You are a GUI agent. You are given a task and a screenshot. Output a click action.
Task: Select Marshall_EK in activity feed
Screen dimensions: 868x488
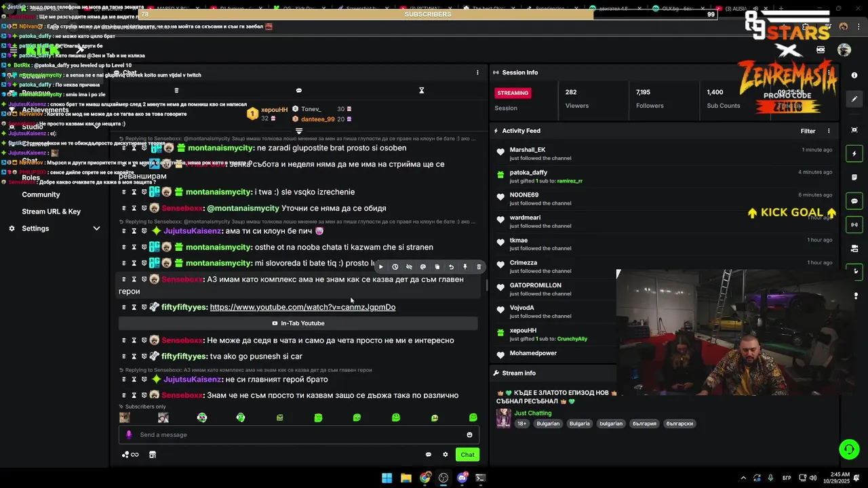point(528,150)
